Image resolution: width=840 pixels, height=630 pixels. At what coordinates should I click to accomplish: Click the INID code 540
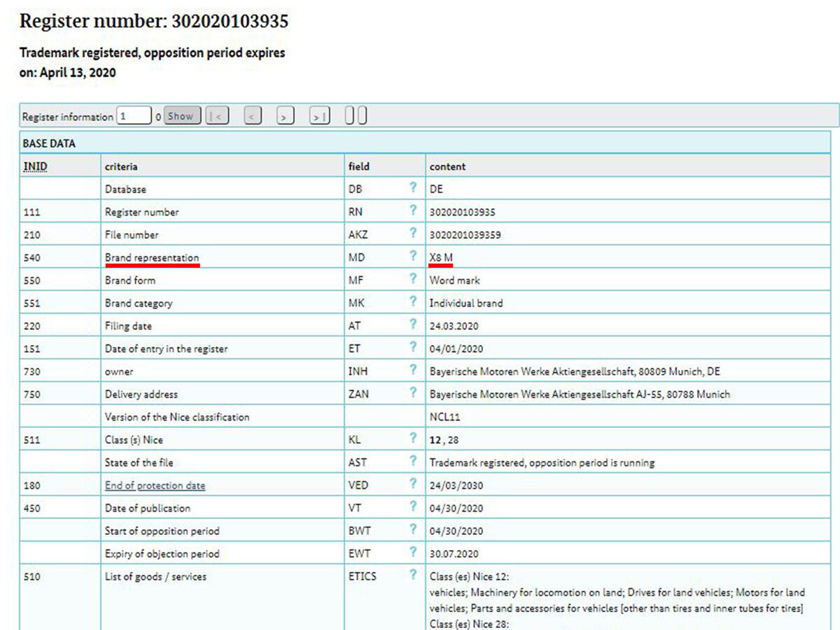(31, 258)
